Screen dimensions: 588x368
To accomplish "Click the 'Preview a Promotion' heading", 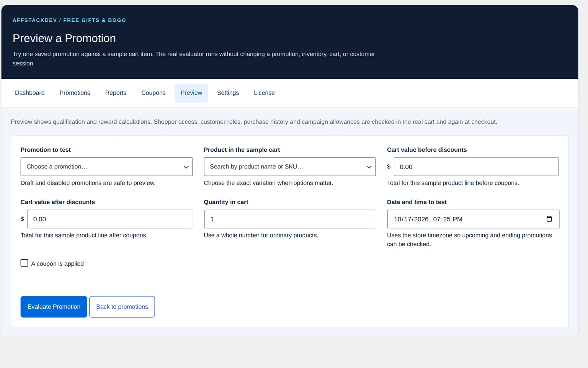I will [64, 38].
